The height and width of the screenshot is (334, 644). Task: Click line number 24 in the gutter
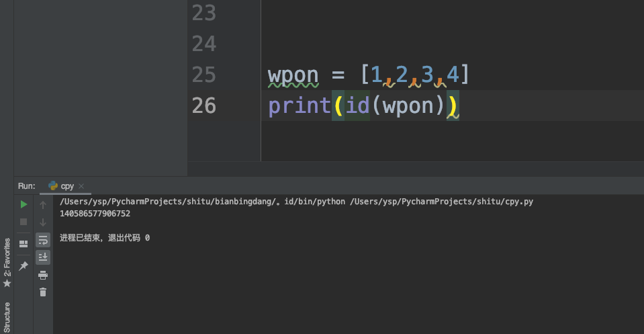point(203,44)
